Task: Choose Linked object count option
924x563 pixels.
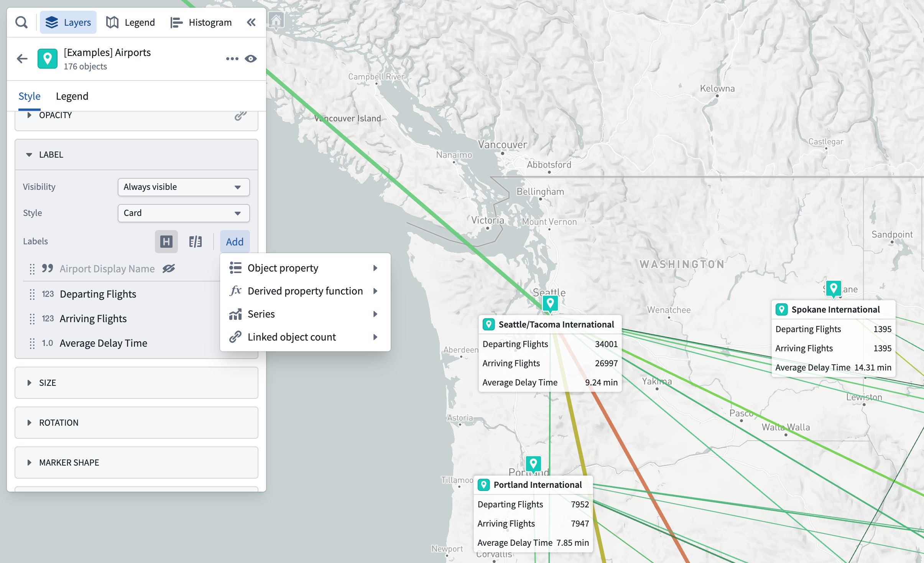Action: (x=305, y=337)
